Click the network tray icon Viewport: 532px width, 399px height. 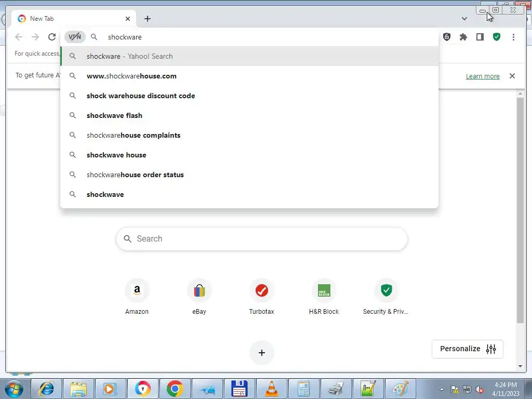pos(467,389)
